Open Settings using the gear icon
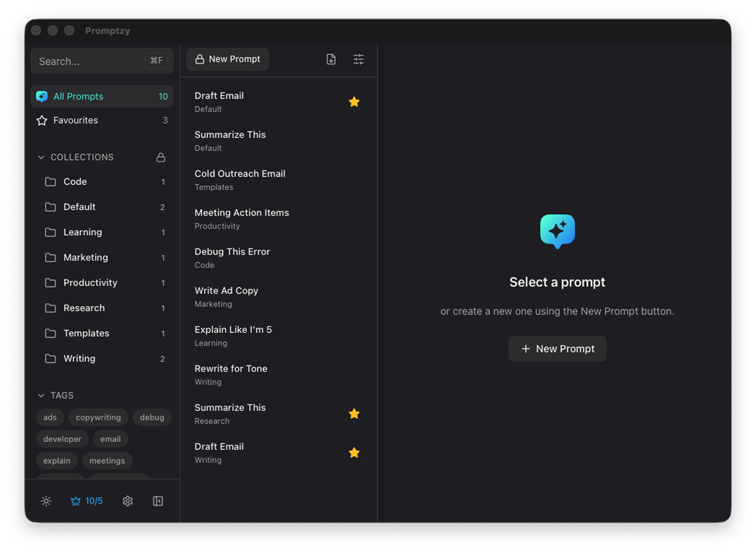 coord(127,501)
